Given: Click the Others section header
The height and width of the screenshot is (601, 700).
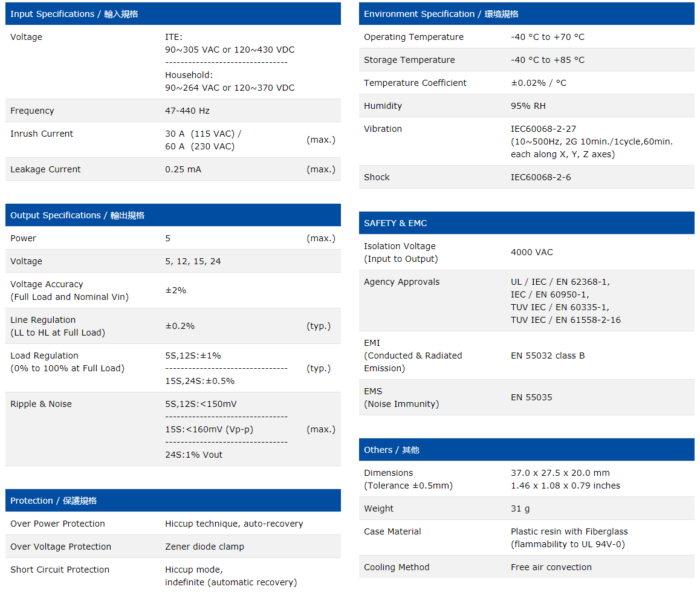Looking at the screenshot, I should pyautogui.click(x=391, y=450).
